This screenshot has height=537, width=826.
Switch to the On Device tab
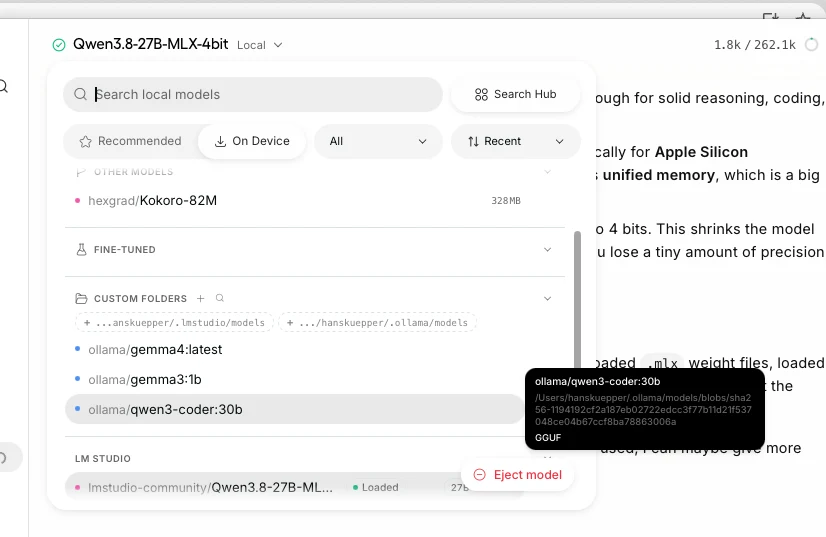(252, 141)
